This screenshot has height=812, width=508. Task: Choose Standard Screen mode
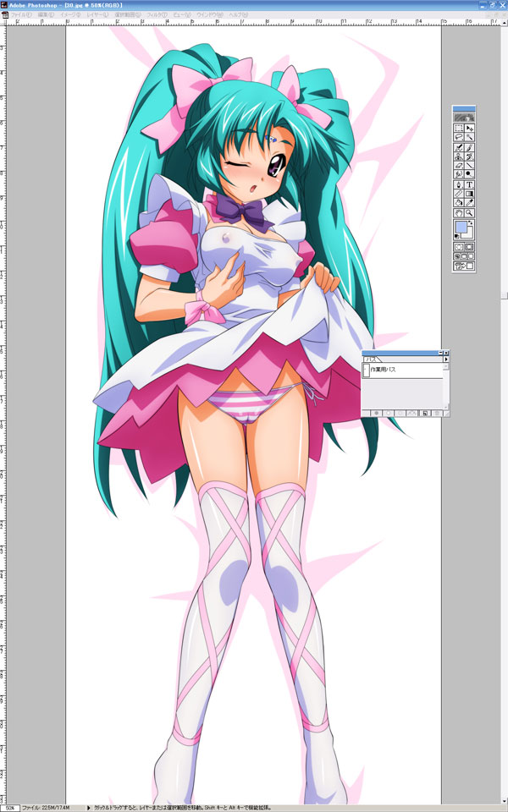click(x=457, y=256)
